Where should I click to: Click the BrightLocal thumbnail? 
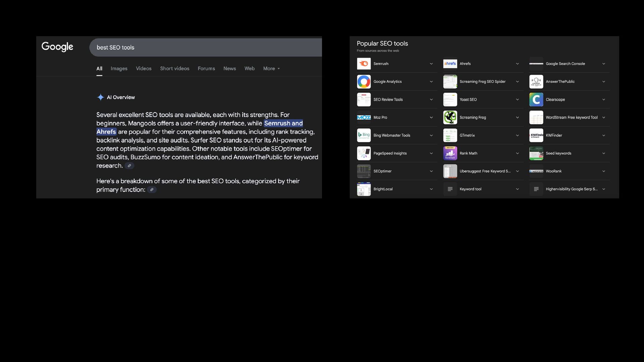coord(364,189)
